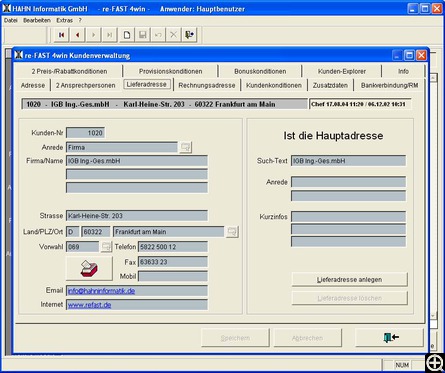Viewport: 445px width, 373px height.
Task: Click Telefon field 5822 500 12
Action: [173, 247]
